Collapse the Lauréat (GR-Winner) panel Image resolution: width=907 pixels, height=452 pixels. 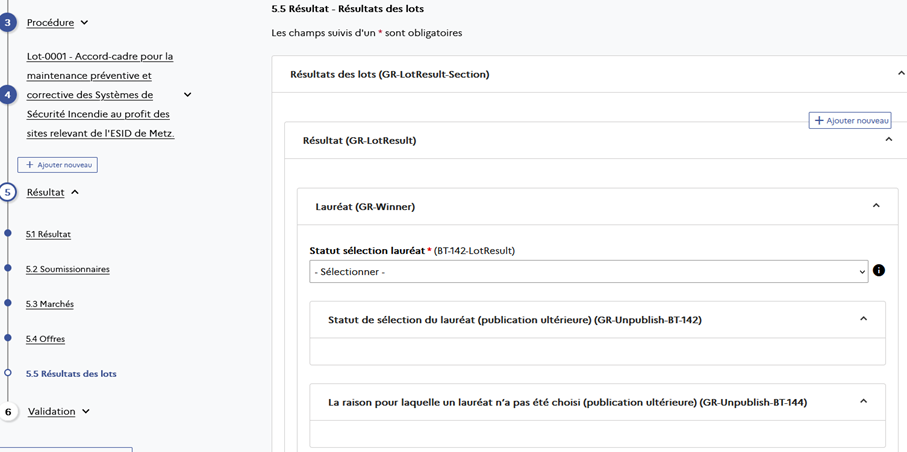[x=876, y=205]
